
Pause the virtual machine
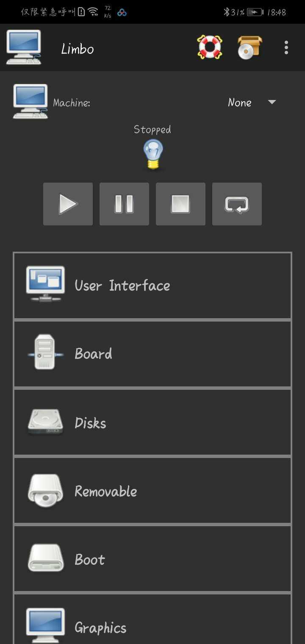[124, 204]
